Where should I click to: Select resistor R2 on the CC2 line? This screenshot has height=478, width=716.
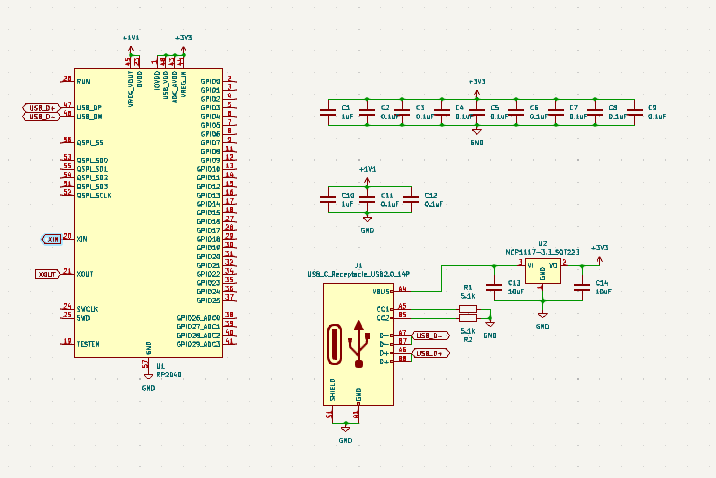(x=467, y=318)
